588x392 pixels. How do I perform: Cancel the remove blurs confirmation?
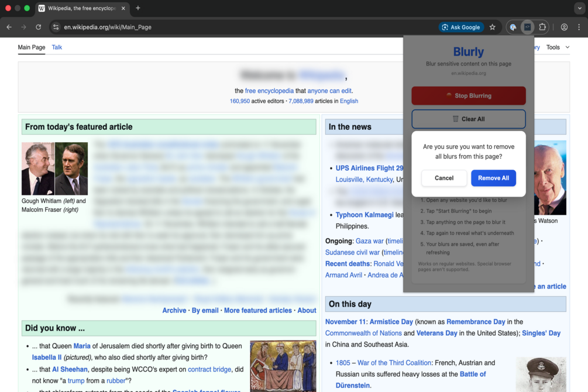444,178
